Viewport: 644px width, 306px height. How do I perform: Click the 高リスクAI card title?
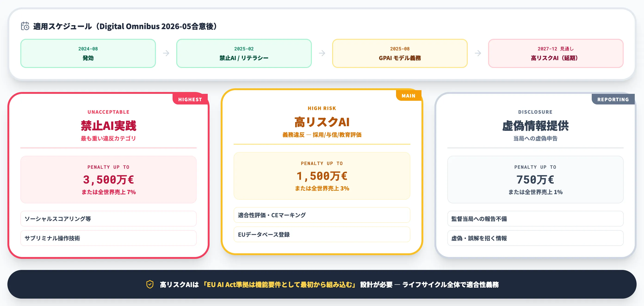pyautogui.click(x=322, y=122)
